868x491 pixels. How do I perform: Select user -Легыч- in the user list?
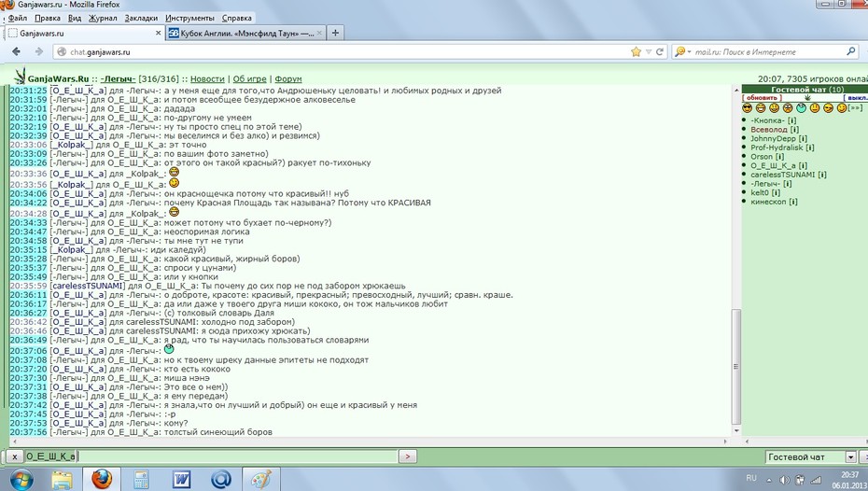click(x=765, y=184)
